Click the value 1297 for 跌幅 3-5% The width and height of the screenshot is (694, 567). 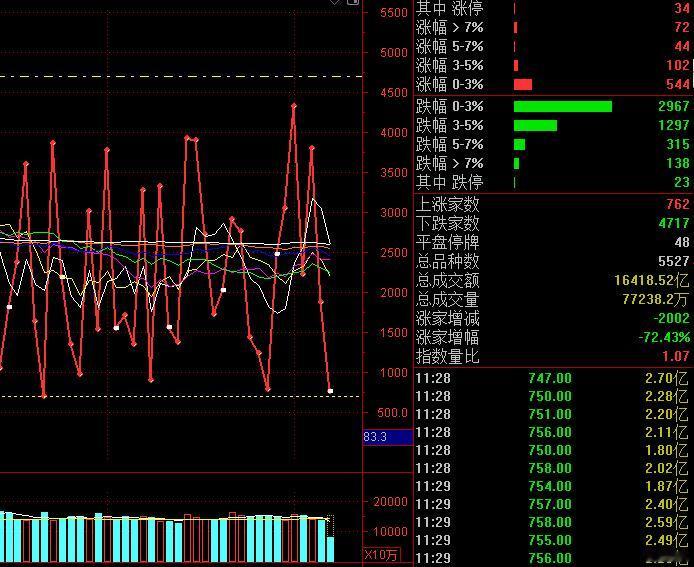pyautogui.click(x=674, y=125)
